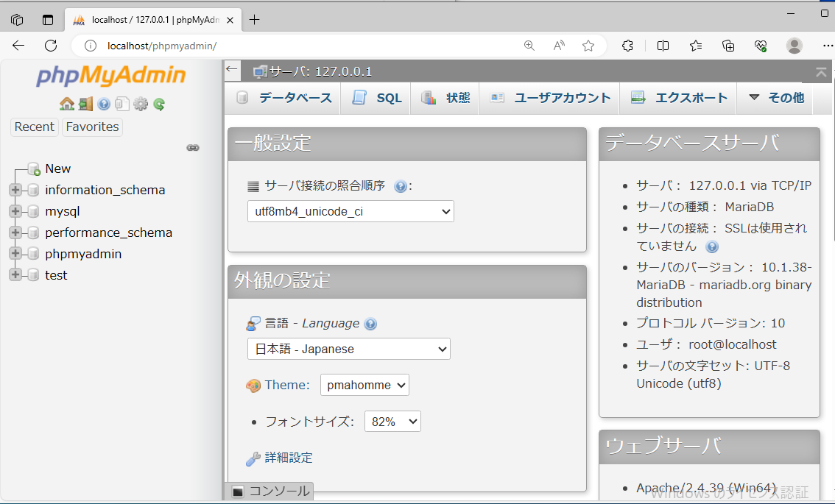Click the Home icon in phpMyAdmin sidebar

click(x=67, y=104)
